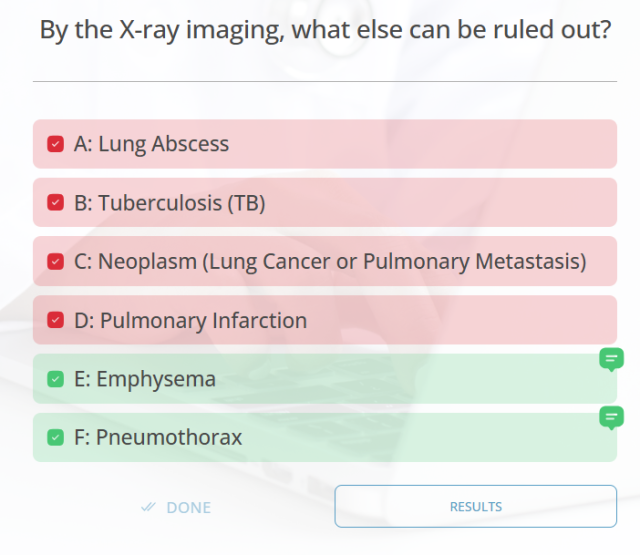
Task: Open the comment icon on Emphysema row
Action: click(611, 358)
